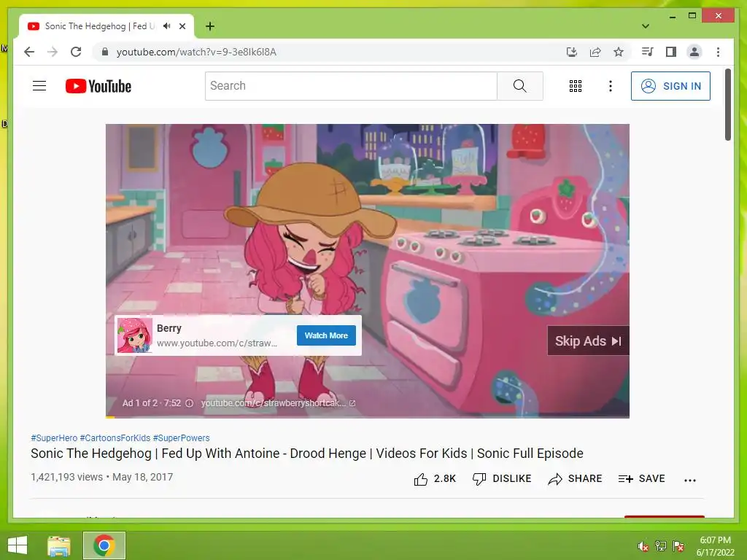Bookmark this page with the star
This screenshot has height=560, width=747.
click(x=619, y=52)
